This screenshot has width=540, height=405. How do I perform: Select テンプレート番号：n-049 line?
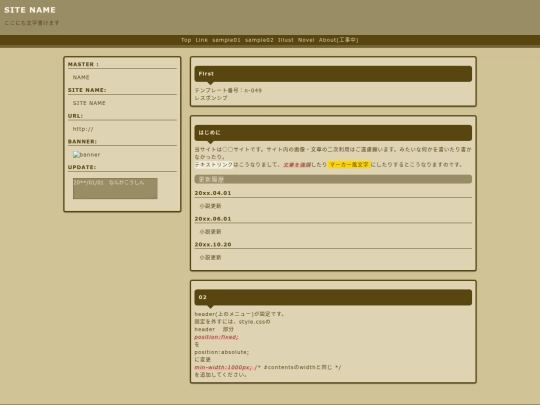point(228,91)
